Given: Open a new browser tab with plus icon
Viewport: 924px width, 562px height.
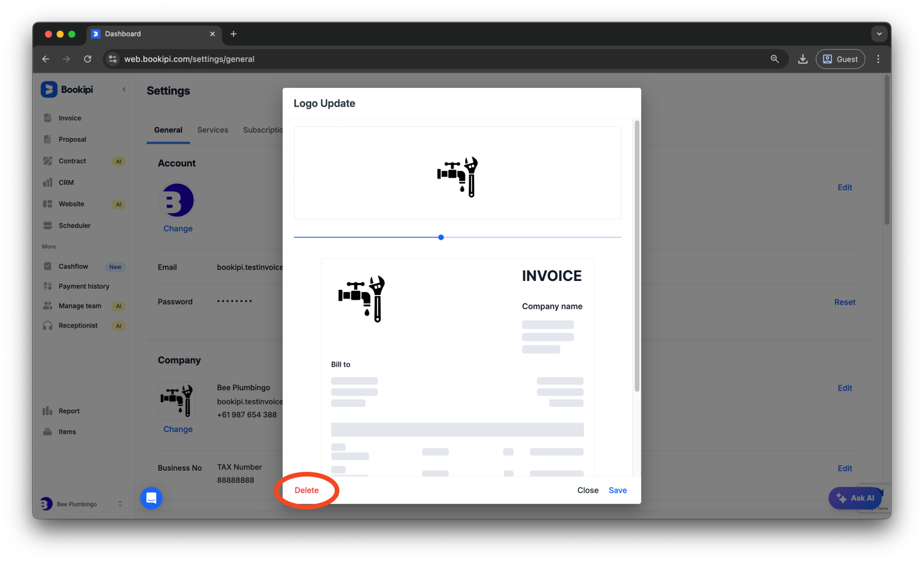Looking at the screenshot, I should click(x=233, y=34).
